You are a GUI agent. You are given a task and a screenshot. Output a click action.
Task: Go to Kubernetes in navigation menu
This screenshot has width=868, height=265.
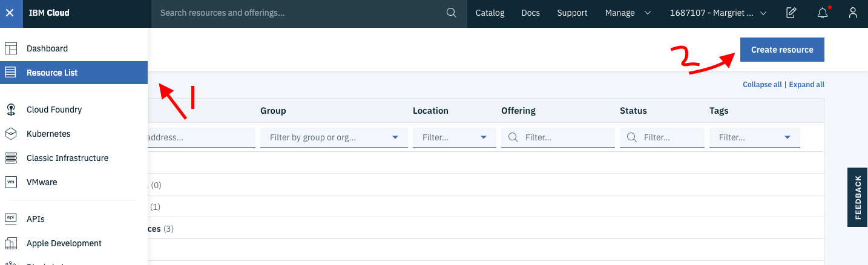click(x=74, y=134)
